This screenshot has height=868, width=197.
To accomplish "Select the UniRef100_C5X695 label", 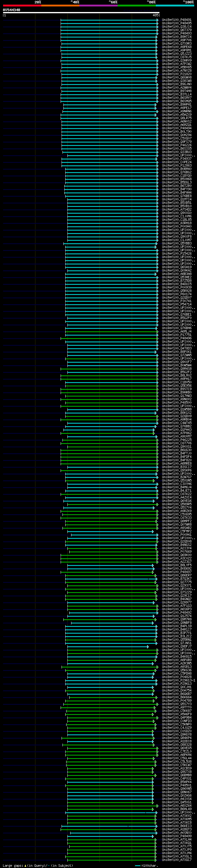I will tap(176, 514).
